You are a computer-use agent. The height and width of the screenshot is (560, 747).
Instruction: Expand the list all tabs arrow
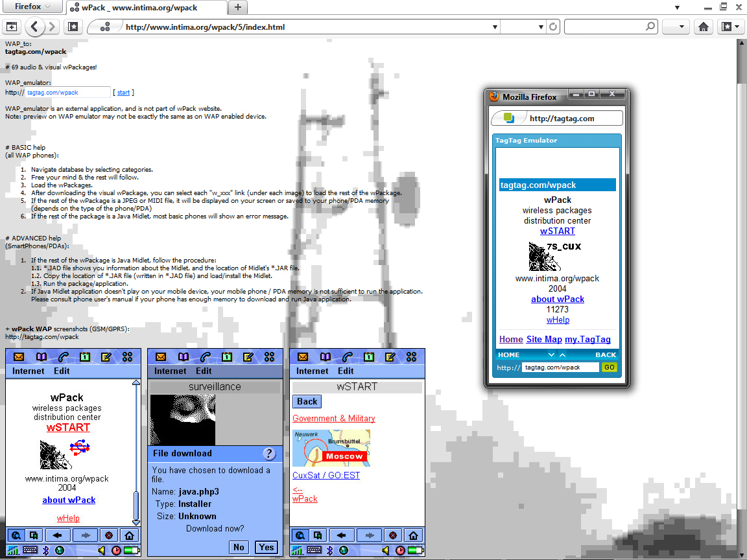click(x=677, y=8)
